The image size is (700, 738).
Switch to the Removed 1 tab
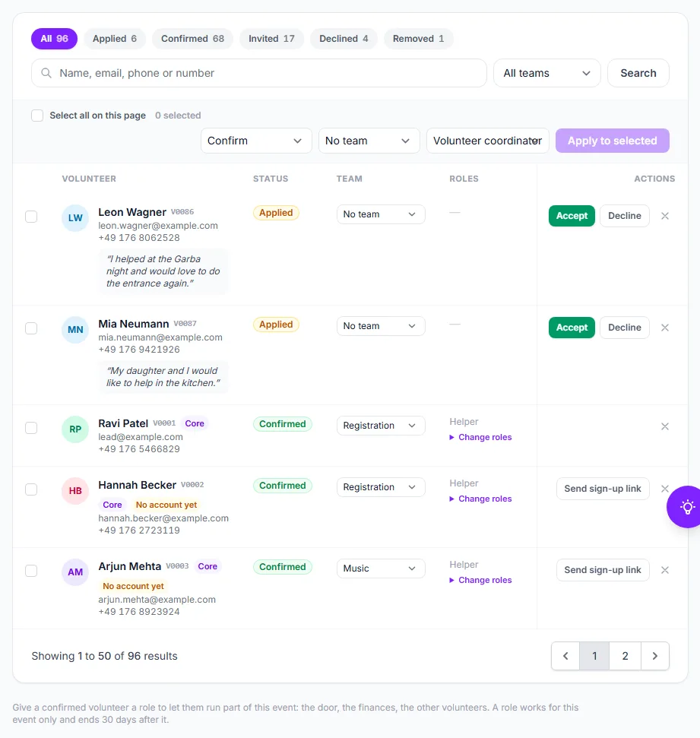coord(419,39)
